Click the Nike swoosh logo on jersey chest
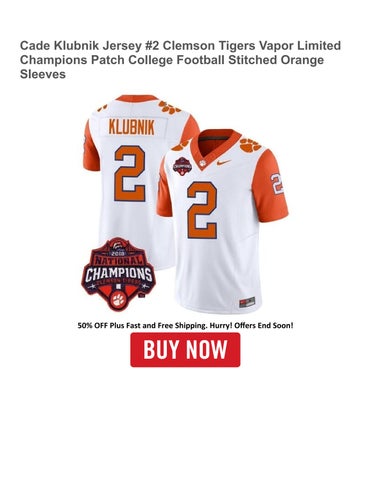Screen dimensions: 371x480 [x=223, y=162]
